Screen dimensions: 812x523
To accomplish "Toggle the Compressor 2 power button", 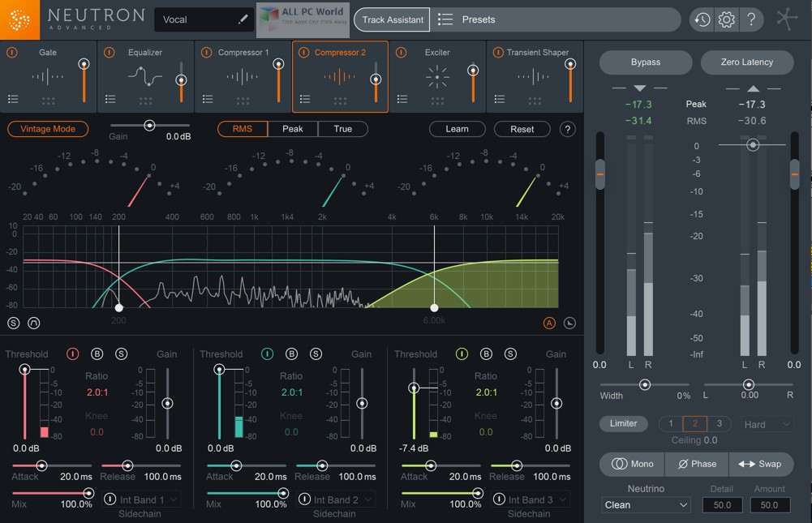I will coord(304,52).
